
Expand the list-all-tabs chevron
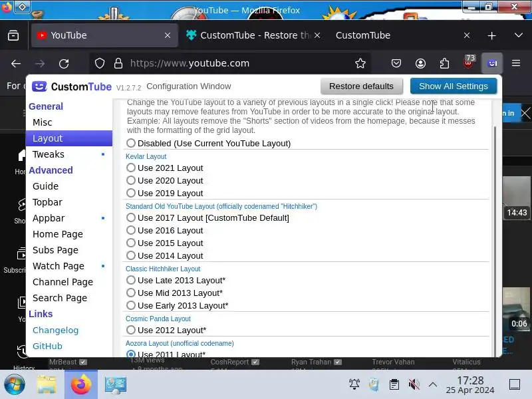click(518, 35)
